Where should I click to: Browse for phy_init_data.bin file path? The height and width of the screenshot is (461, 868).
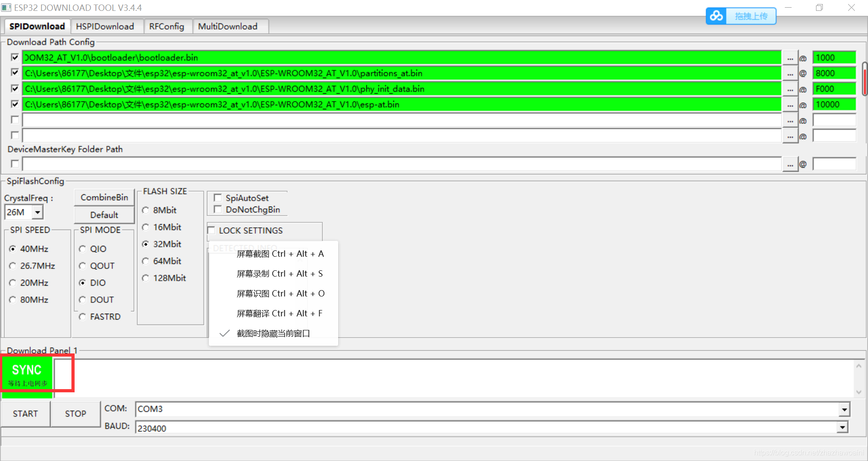(x=790, y=89)
